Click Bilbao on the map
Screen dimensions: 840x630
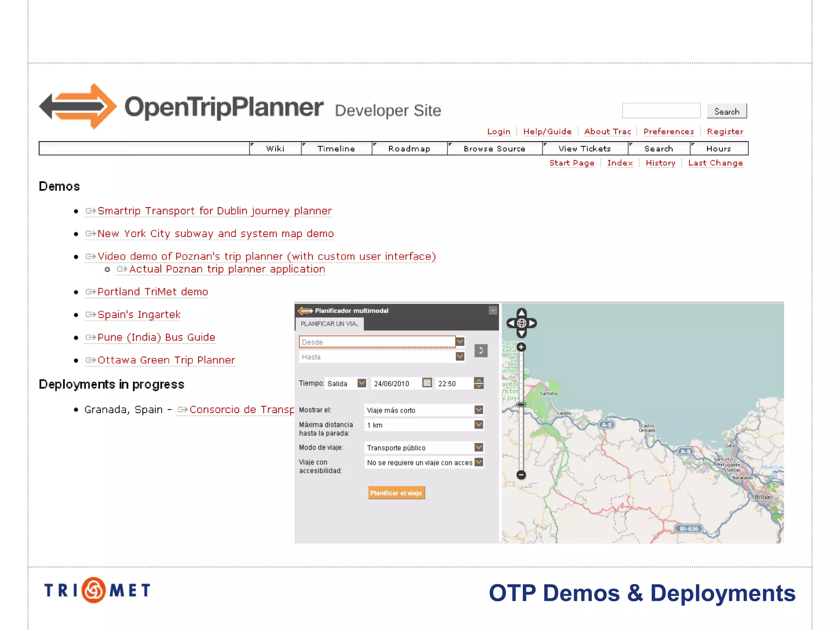pos(763,497)
